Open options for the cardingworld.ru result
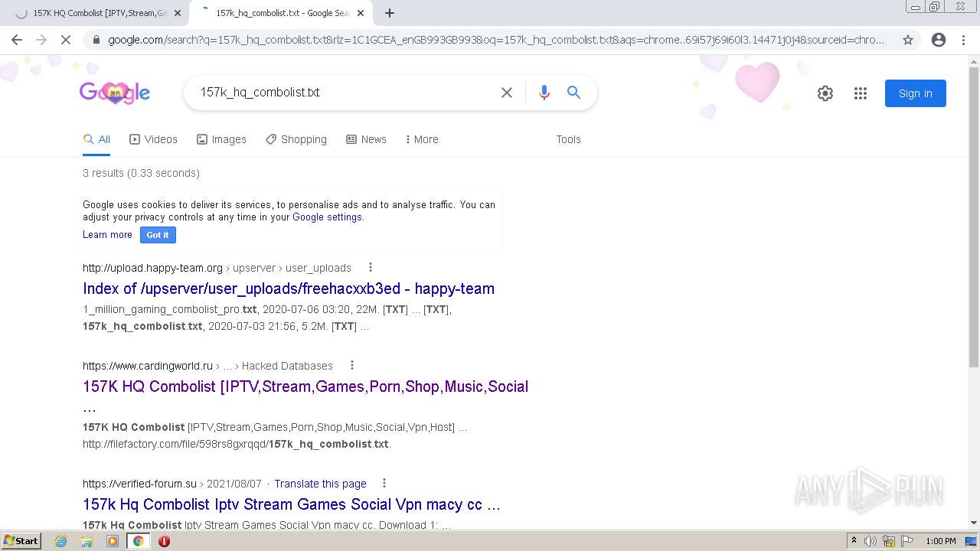The height and width of the screenshot is (551, 980). [x=352, y=366]
